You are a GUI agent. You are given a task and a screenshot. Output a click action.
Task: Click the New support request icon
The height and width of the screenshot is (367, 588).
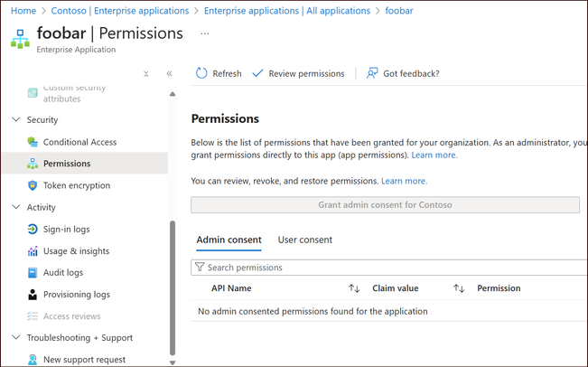33,360
